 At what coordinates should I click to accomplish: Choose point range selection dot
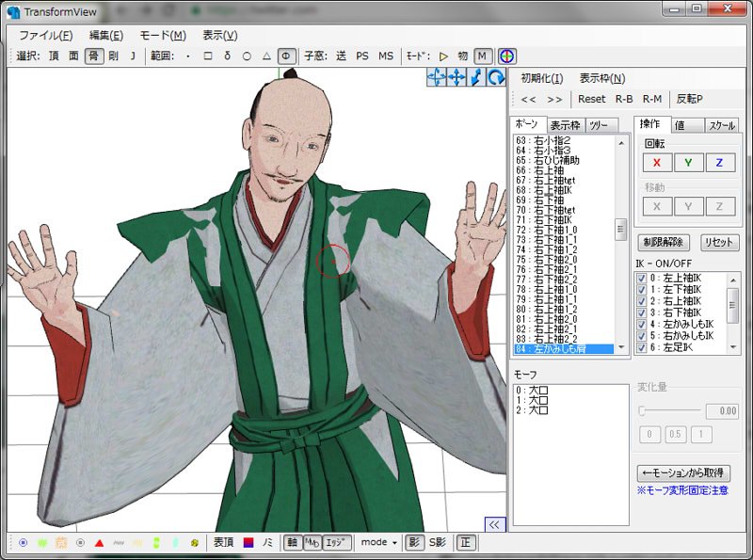(187, 56)
